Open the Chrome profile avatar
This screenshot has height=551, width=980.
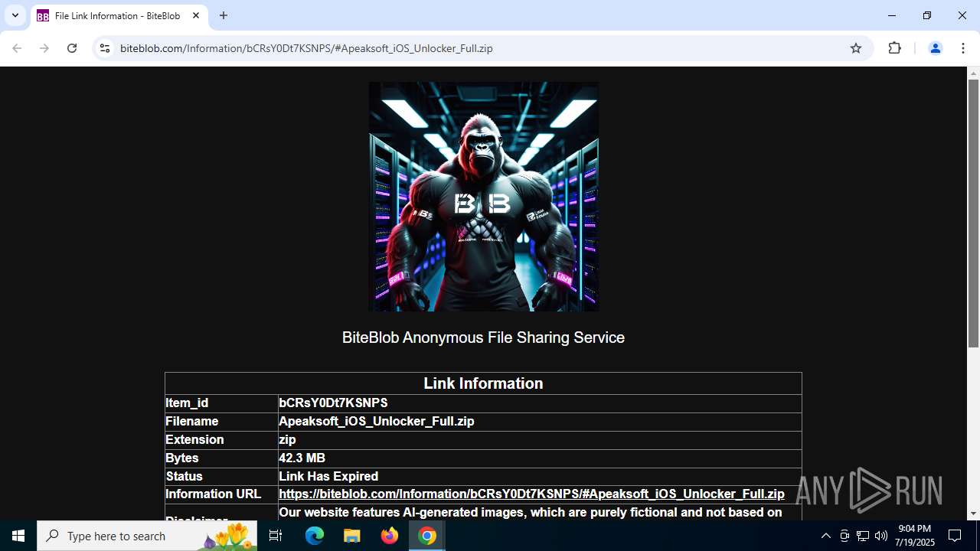935,48
